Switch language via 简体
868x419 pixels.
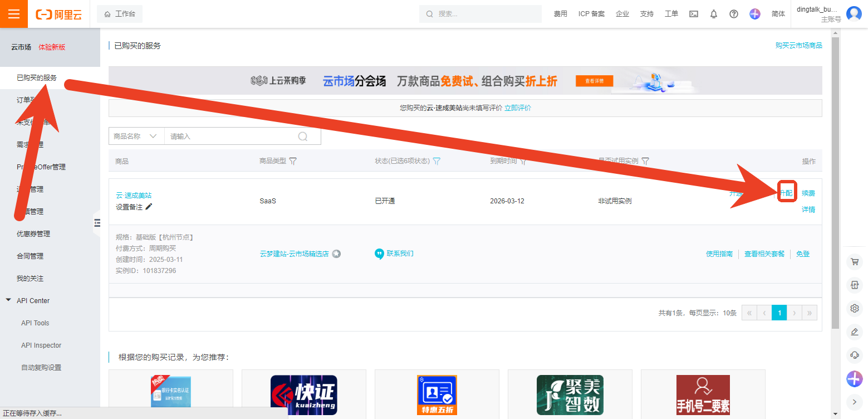pos(778,14)
